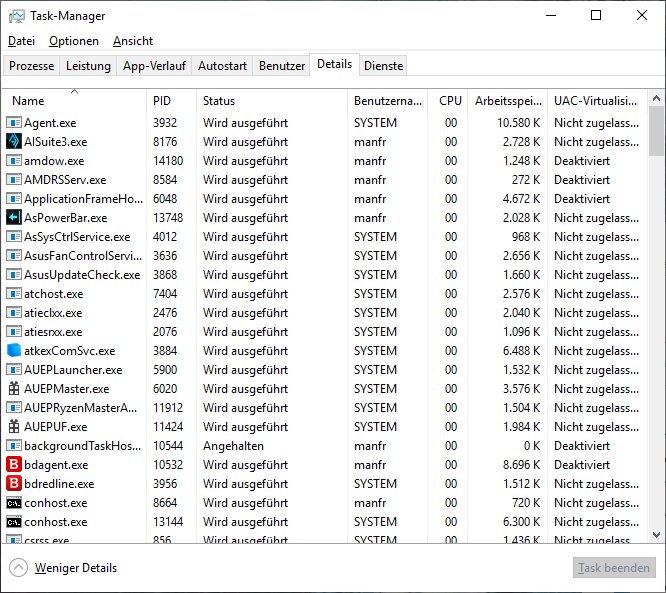
Task: Click the amdow.exe process icon
Action: [14, 161]
